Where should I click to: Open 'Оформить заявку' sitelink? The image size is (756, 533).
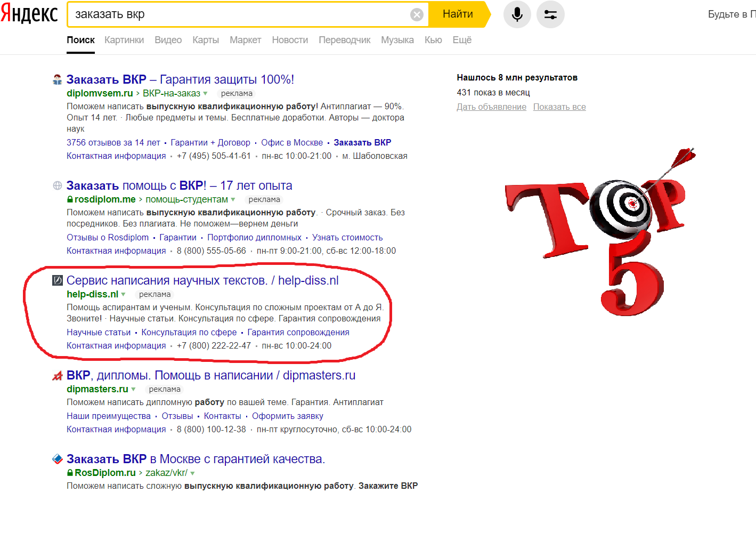288,416
